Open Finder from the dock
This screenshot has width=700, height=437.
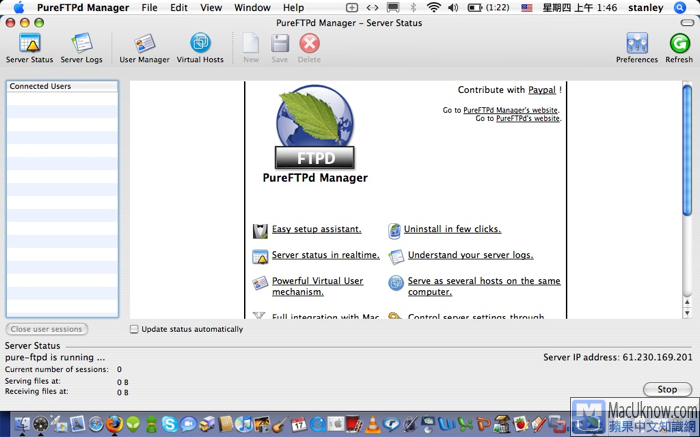[x=22, y=424]
